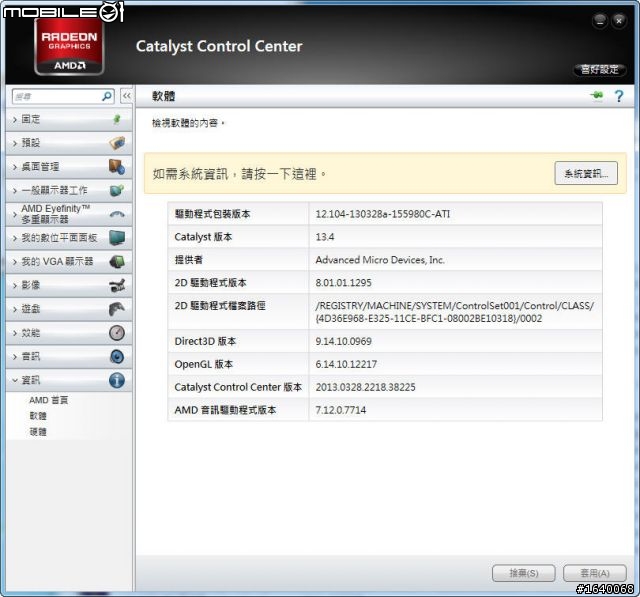Image resolution: width=640 pixels, height=597 pixels.
Task: Click the green pin icon in header
Action: coord(597,95)
